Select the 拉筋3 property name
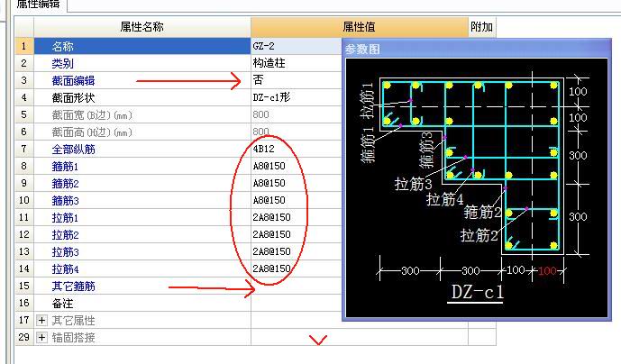Viewport: 621px width, 364px height. point(65,252)
